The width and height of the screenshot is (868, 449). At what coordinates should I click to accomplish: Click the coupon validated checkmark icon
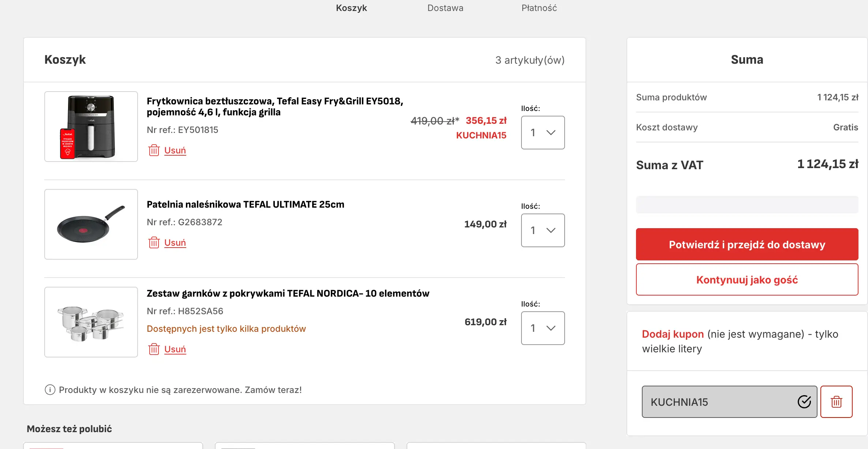click(804, 402)
